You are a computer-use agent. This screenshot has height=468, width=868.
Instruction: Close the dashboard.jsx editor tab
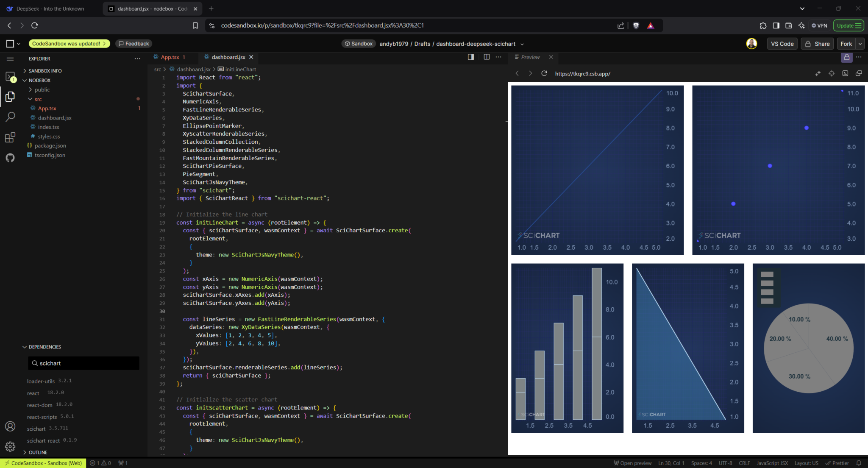(x=251, y=57)
